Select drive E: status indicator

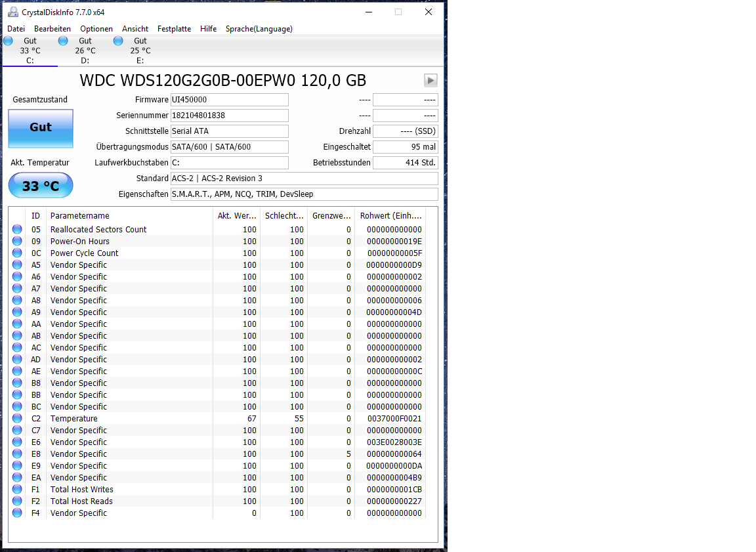(x=118, y=41)
